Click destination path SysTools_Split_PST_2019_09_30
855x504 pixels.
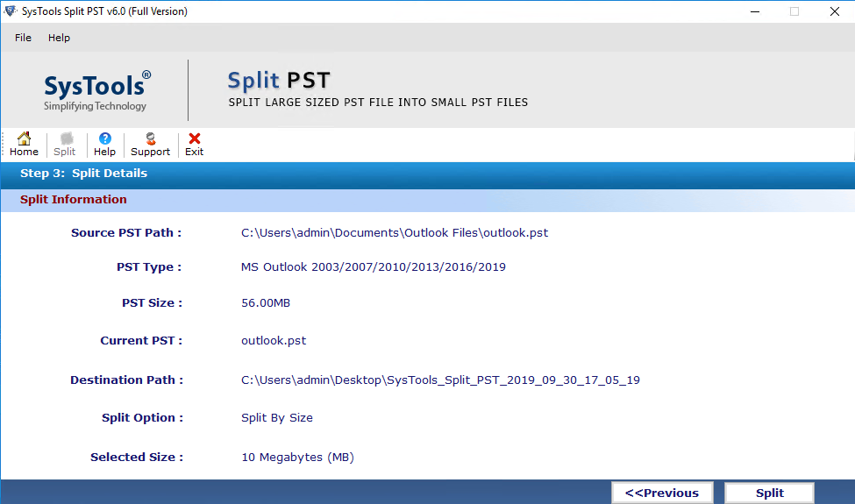click(440, 380)
